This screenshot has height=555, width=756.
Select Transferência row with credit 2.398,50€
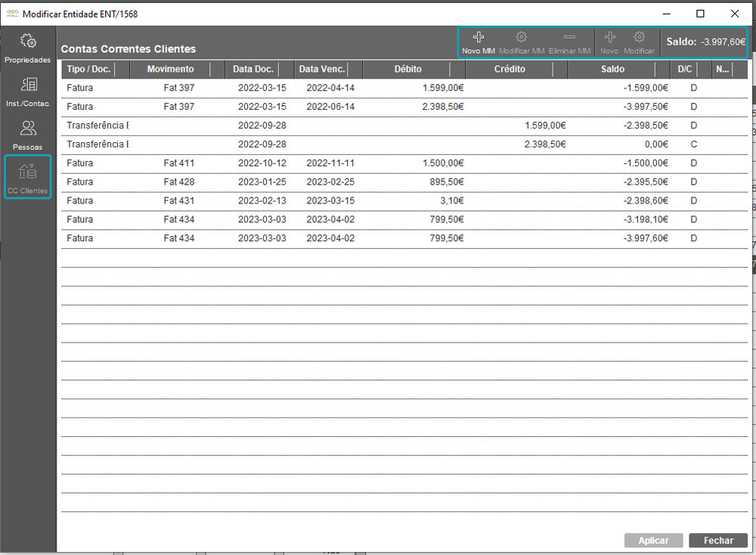coord(404,144)
